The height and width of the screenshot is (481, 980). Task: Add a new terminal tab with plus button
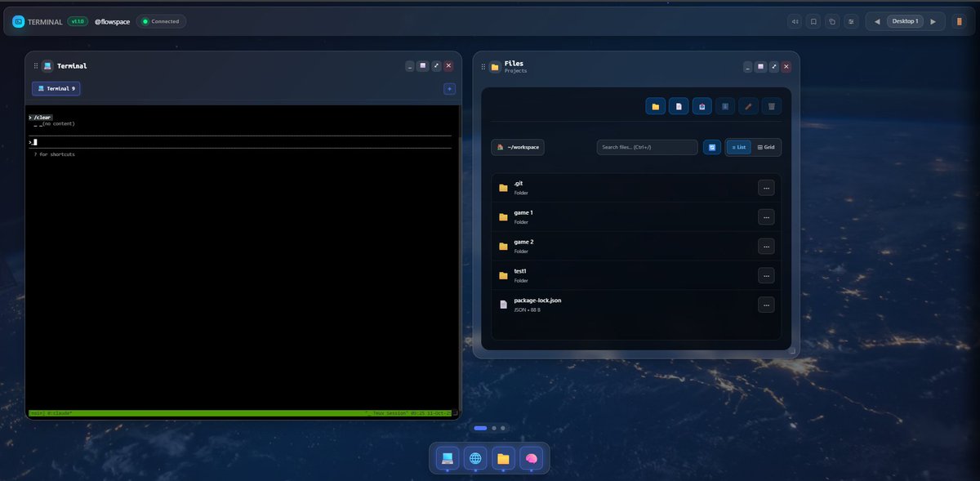449,88
